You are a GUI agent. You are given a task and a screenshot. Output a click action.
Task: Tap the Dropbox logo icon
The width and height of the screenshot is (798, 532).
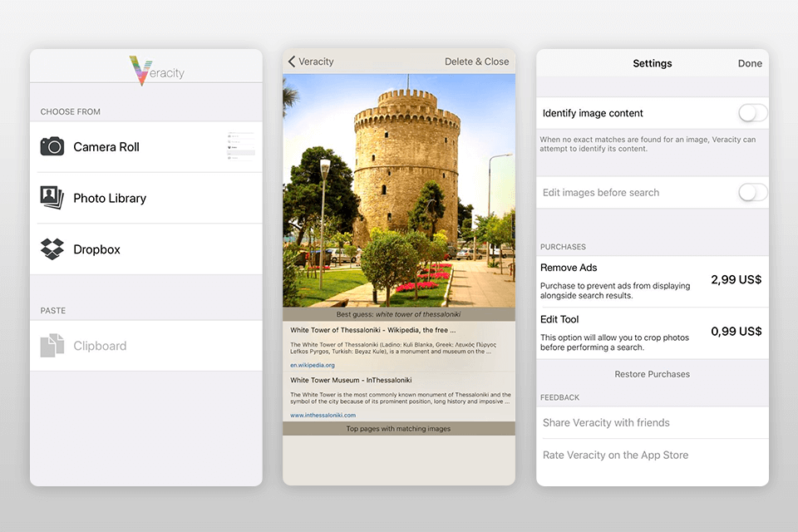pos(52,249)
